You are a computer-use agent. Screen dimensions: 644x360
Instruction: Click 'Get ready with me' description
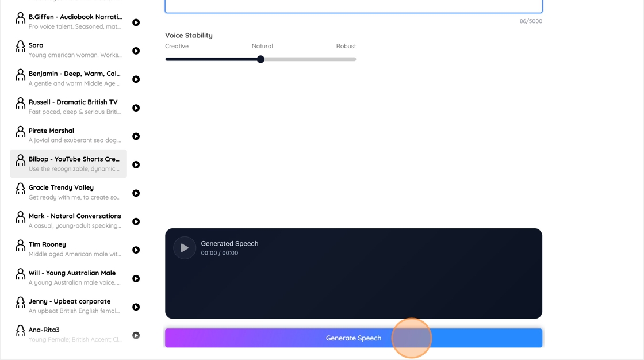tap(74, 197)
